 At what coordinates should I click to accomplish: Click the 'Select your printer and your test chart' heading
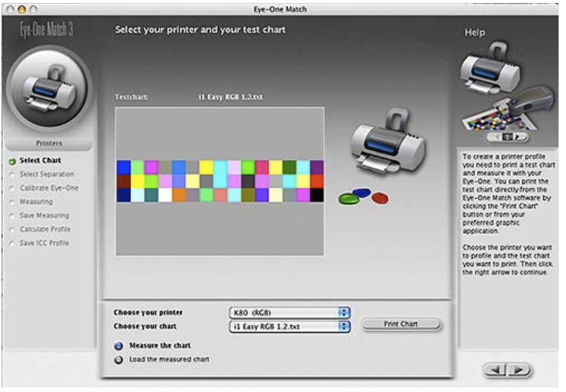201,30
